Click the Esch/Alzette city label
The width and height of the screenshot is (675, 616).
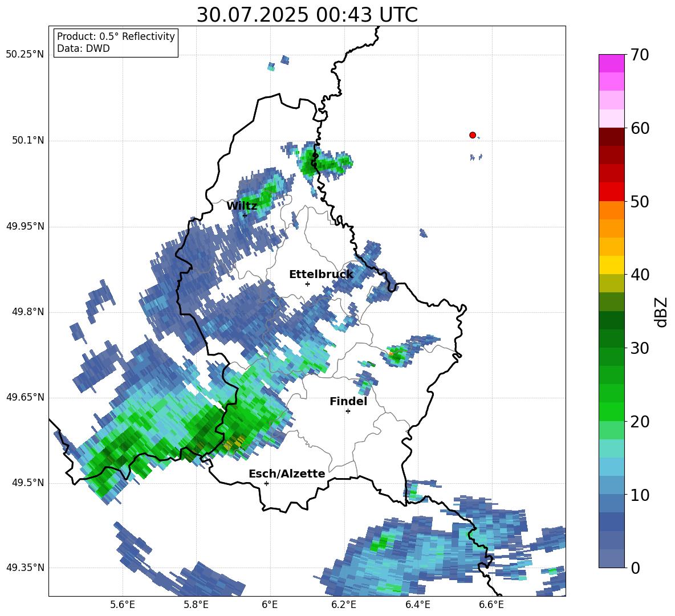287,474
